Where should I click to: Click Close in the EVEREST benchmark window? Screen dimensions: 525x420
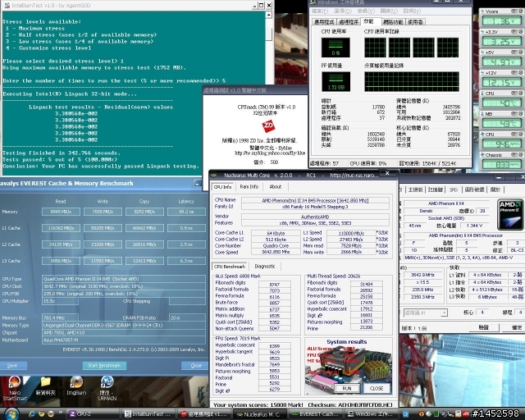pos(196,365)
